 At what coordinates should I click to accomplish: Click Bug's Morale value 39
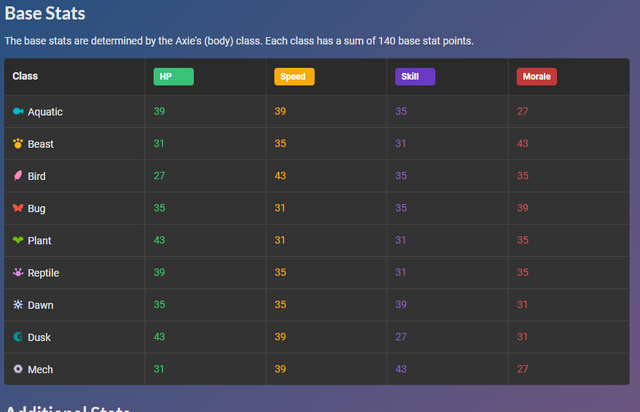pyautogui.click(x=523, y=208)
